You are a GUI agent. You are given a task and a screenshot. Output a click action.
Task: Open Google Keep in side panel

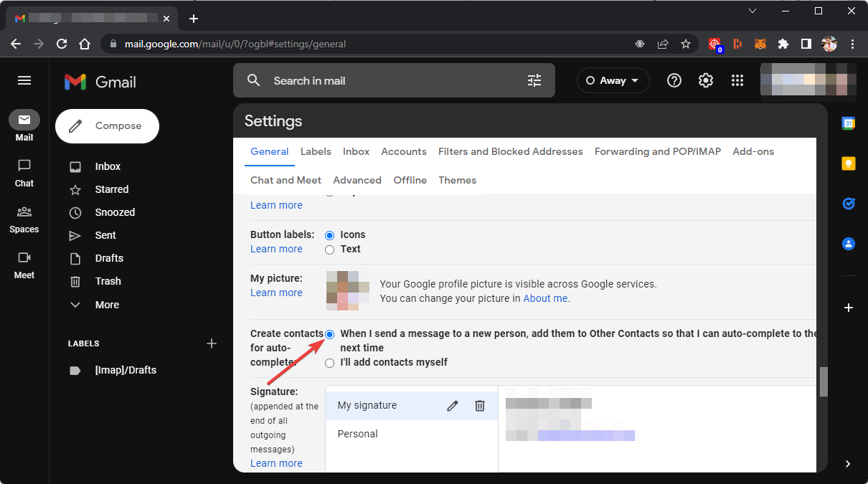point(849,163)
